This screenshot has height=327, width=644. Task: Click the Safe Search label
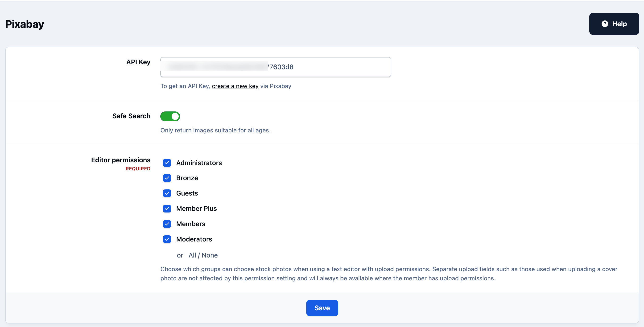(x=131, y=116)
